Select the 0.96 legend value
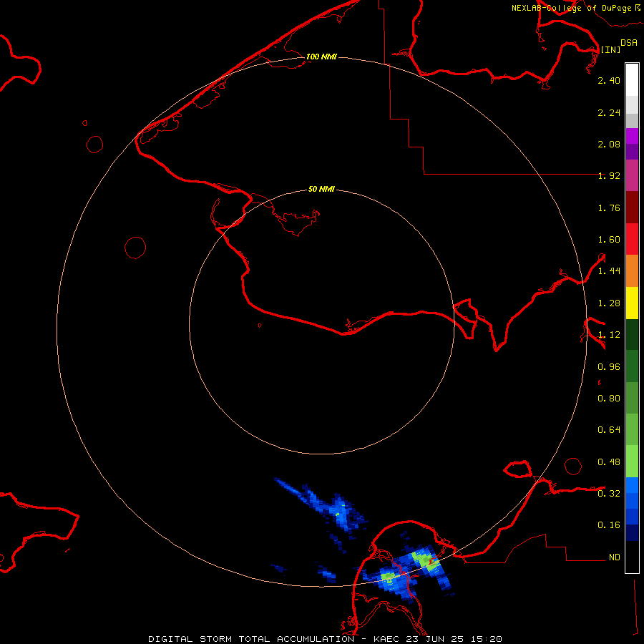644x644 pixels. [609, 367]
